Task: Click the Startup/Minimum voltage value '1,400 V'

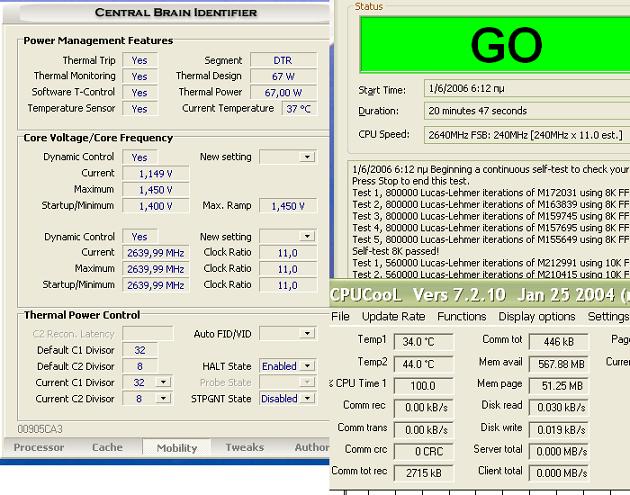Action: (x=155, y=206)
